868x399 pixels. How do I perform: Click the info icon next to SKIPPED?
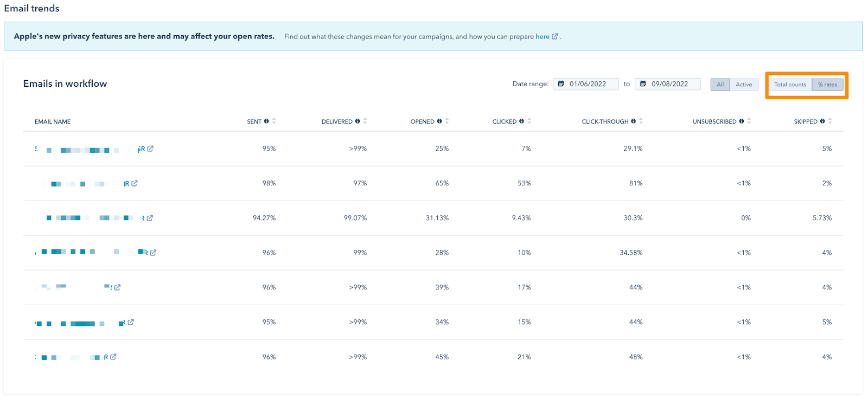click(822, 121)
